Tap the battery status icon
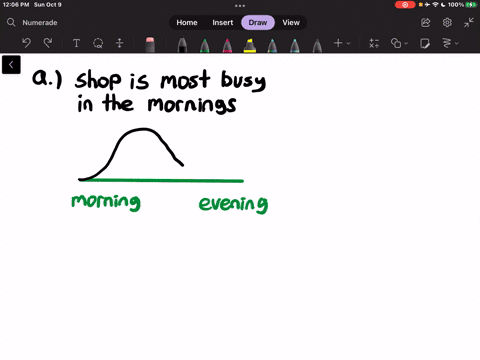 [x=471, y=5]
